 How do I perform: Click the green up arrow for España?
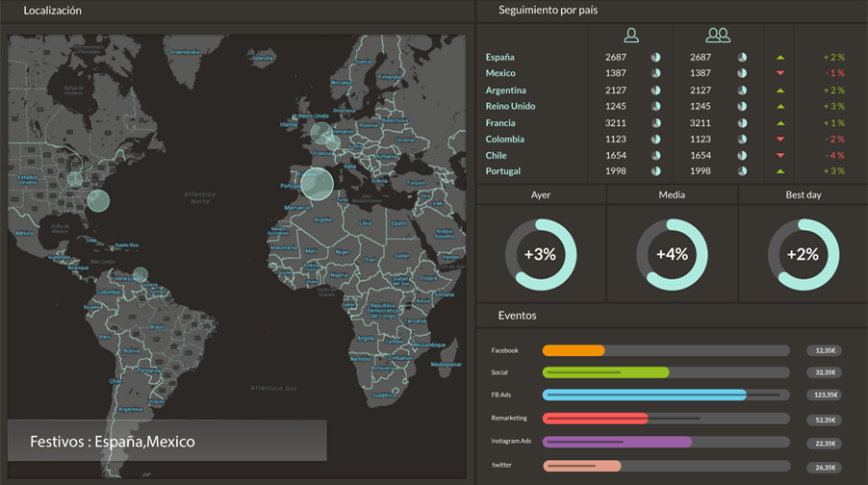[x=780, y=58]
